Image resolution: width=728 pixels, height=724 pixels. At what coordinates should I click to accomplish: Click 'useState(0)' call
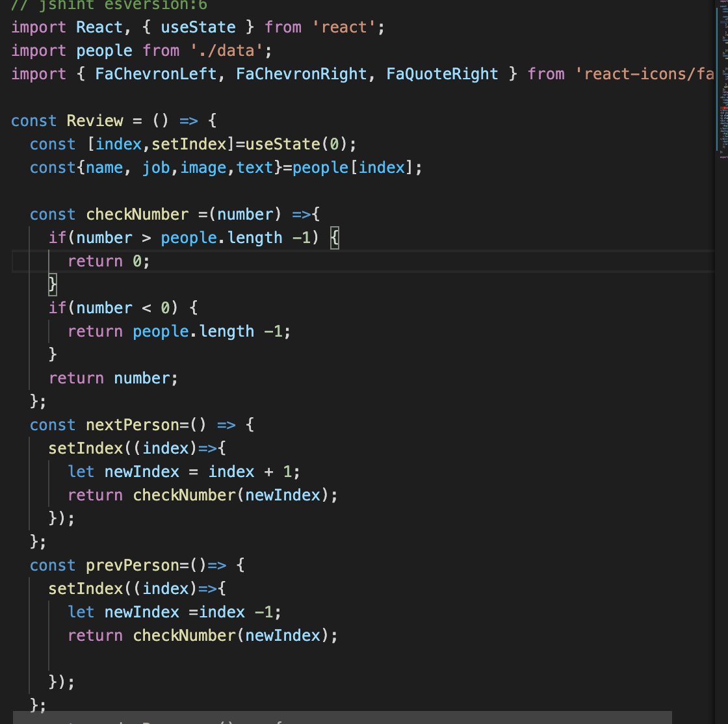pyautogui.click(x=296, y=144)
